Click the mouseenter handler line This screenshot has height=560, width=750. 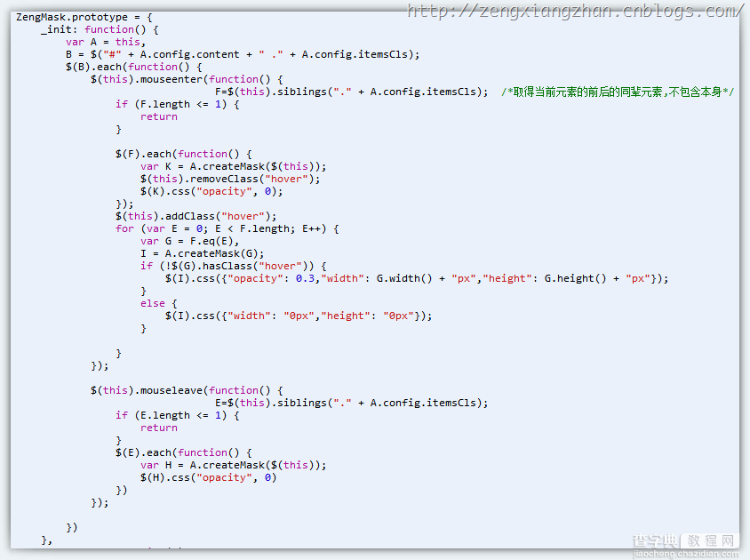tap(187, 79)
